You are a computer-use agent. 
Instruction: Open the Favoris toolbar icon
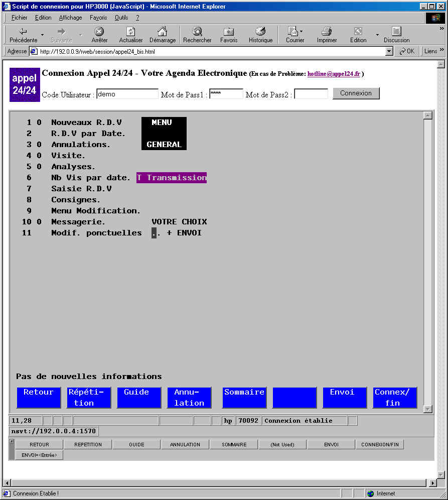(x=228, y=31)
